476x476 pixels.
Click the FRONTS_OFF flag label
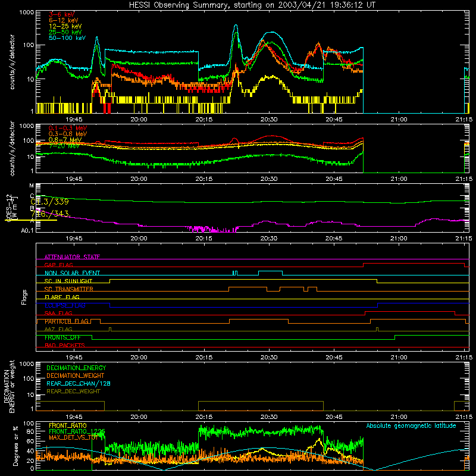coord(62,337)
